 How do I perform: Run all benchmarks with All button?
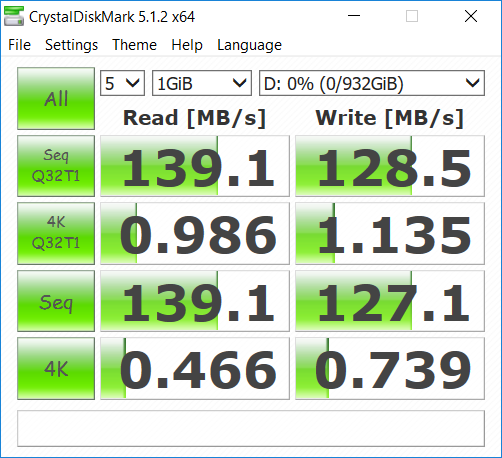(56, 98)
